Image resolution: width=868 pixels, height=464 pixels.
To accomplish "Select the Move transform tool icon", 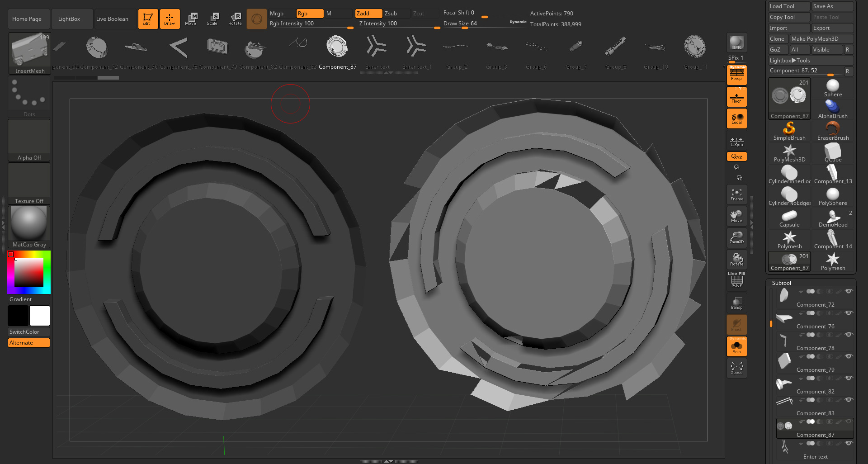I will pyautogui.click(x=191, y=19).
